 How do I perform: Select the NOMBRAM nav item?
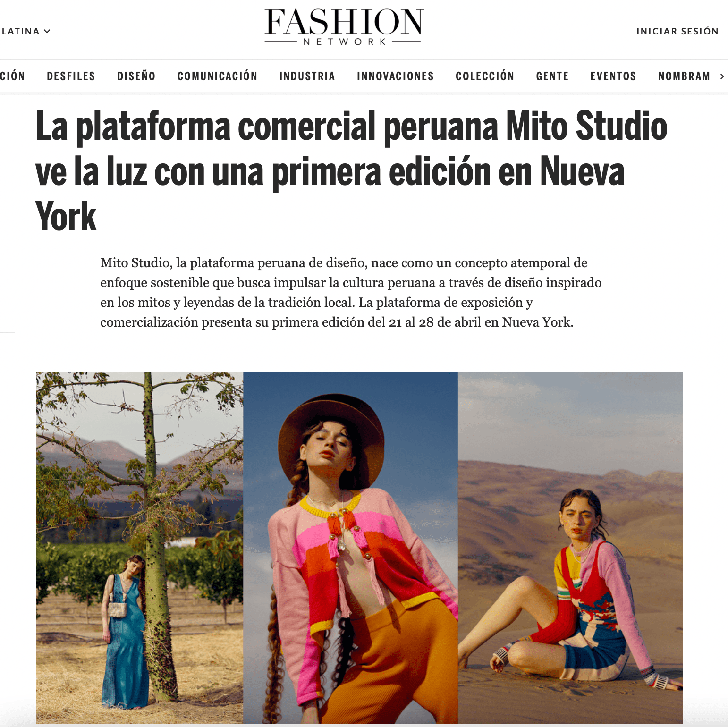pos(684,76)
